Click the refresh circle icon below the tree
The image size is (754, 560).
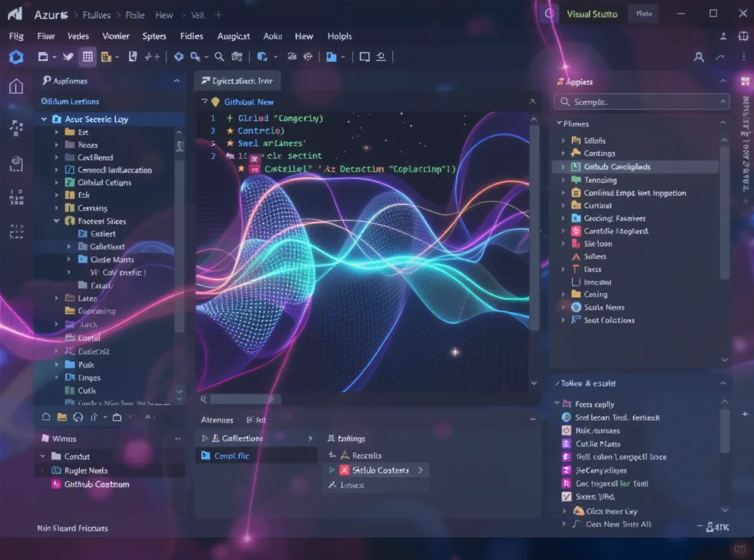point(78,417)
